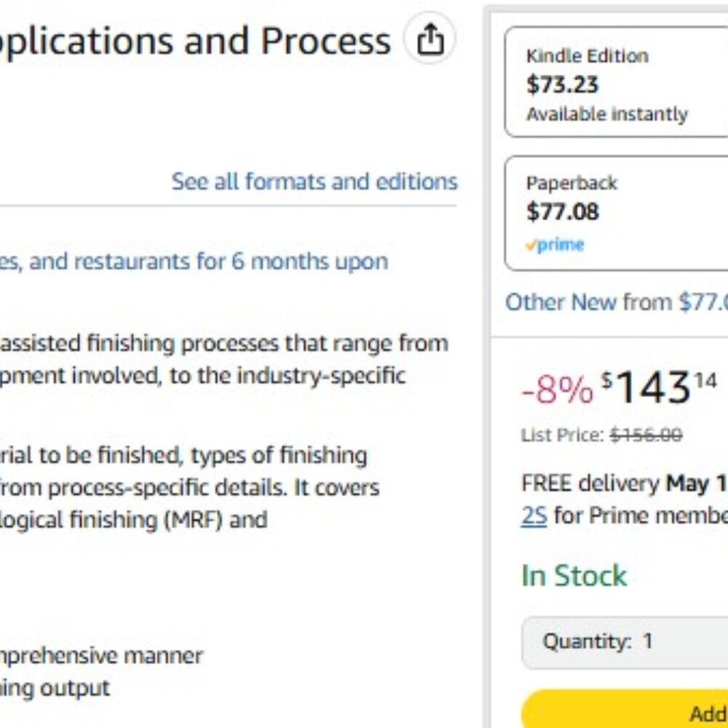
Task: Click the $143.14 price
Action: (x=659, y=388)
